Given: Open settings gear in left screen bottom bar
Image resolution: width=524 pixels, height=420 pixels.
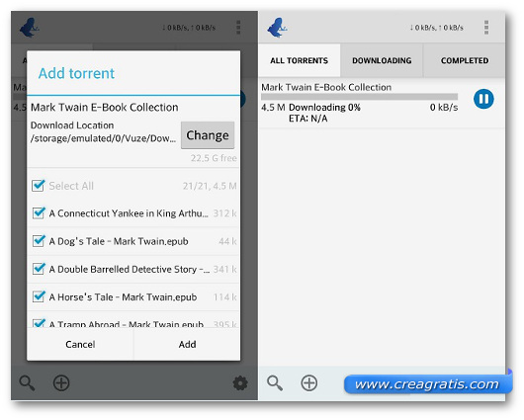Looking at the screenshot, I should point(240,382).
